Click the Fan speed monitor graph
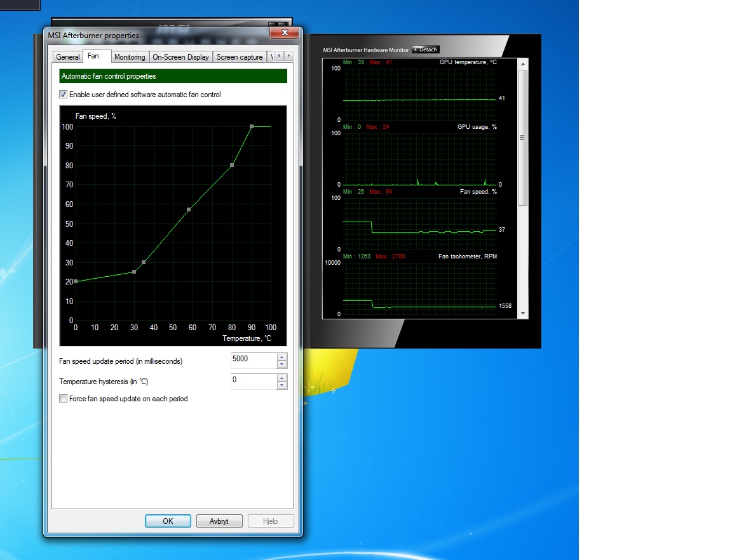 (419, 223)
